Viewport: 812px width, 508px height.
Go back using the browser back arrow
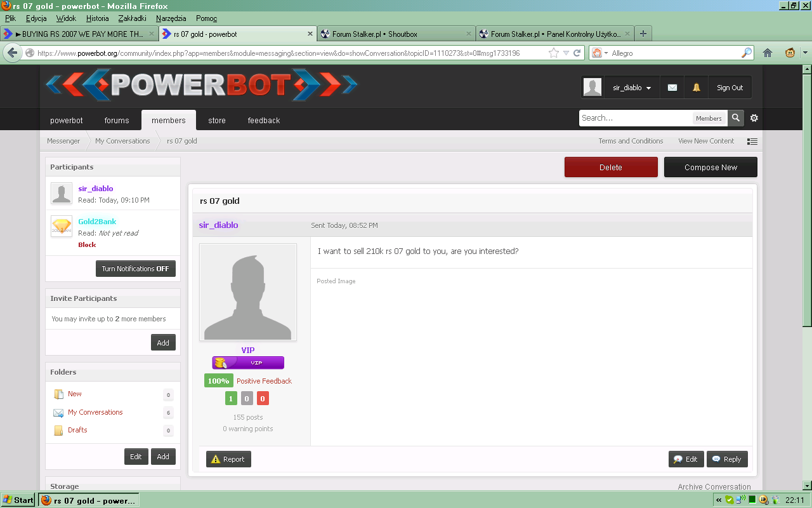coord(12,53)
